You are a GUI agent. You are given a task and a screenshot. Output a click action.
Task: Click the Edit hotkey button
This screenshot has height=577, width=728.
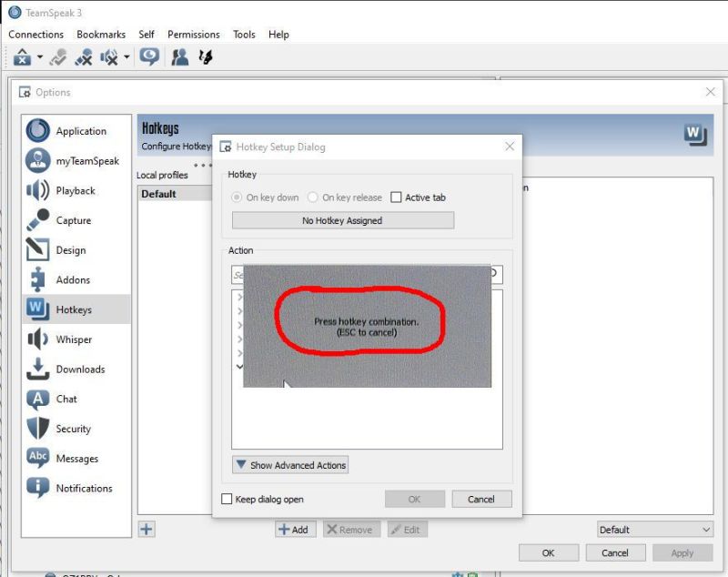pyautogui.click(x=407, y=529)
